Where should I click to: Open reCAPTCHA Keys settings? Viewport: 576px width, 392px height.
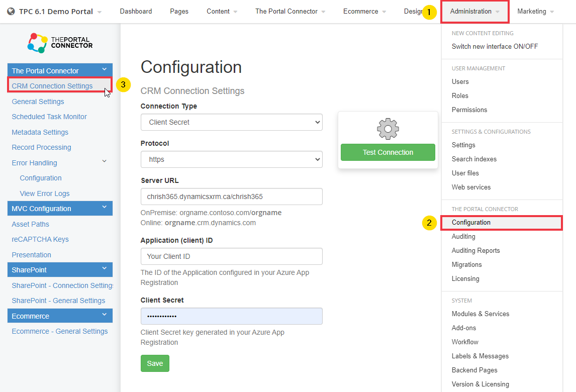[40, 240]
